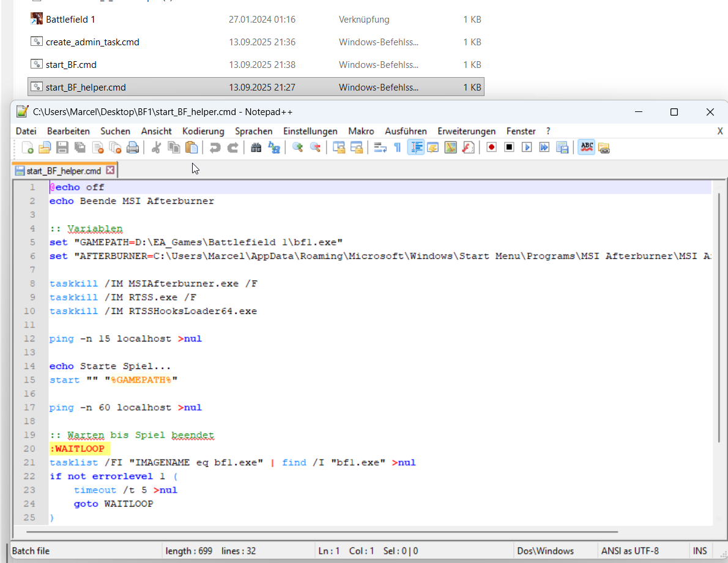Open the Sprachen menu

(x=253, y=131)
